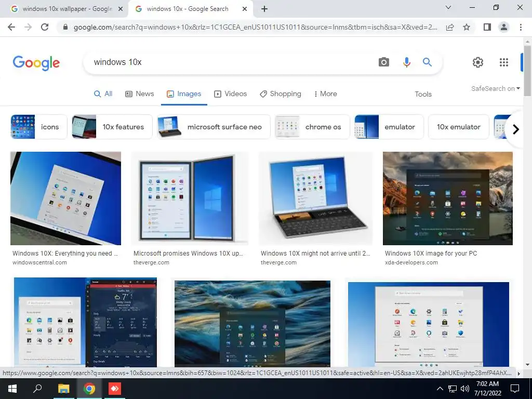Filter by the chrome os chip
The image size is (532, 399).
312,127
